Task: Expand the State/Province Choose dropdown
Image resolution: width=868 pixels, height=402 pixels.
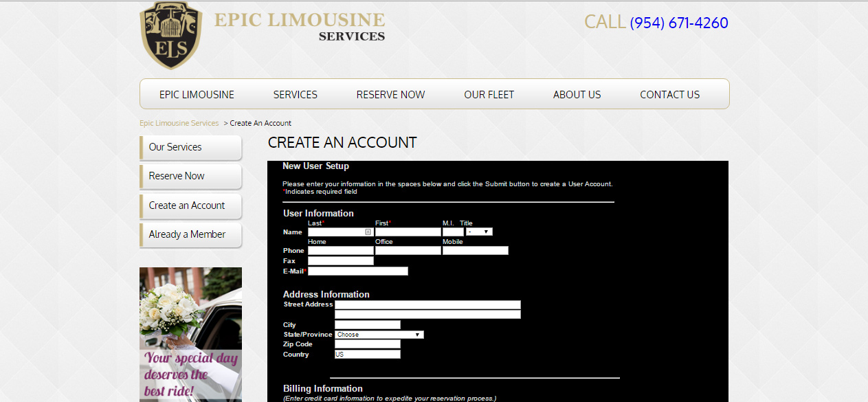Action: 379,335
